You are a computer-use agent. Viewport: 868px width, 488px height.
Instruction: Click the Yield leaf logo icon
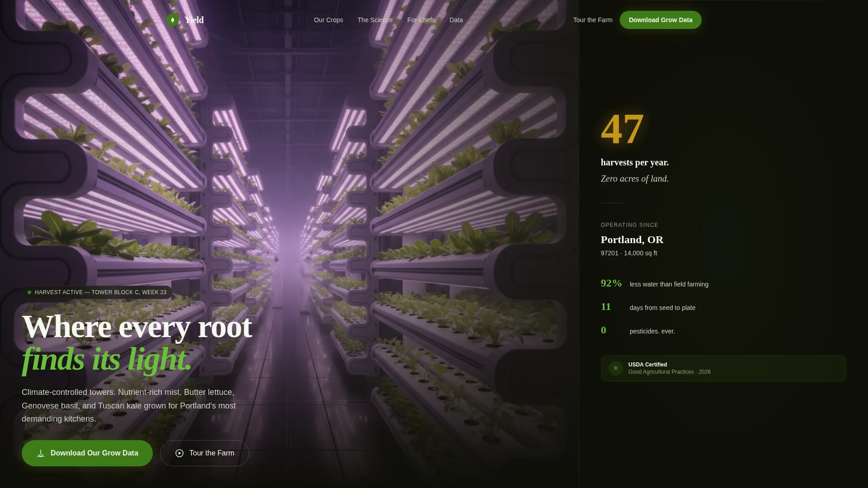tap(173, 20)
